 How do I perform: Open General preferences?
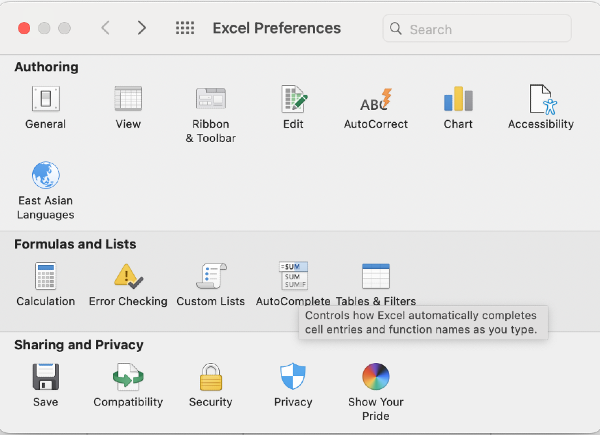45,100
